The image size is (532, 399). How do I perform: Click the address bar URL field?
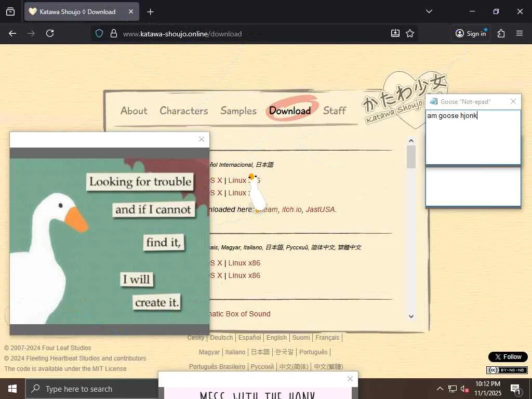255,34
